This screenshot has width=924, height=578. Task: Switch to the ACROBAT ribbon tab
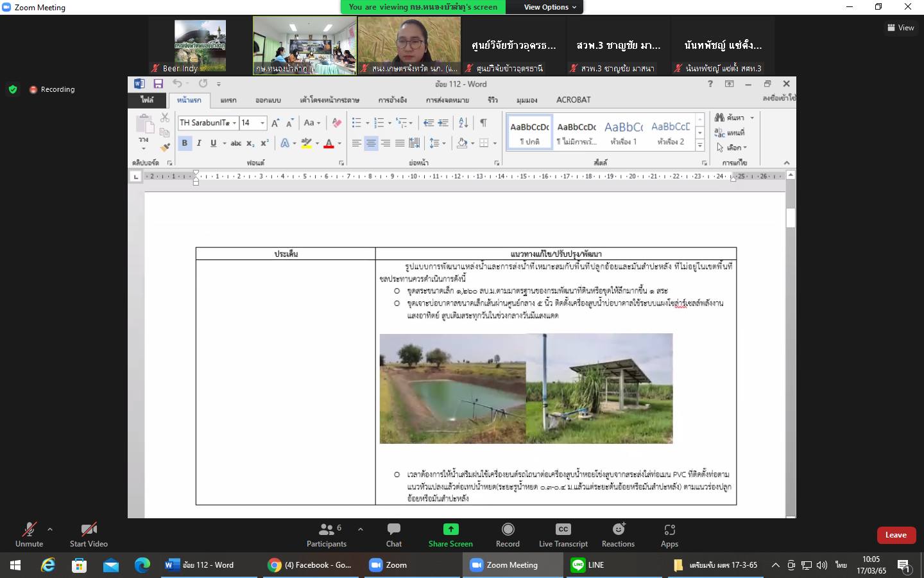pos(573,100)
